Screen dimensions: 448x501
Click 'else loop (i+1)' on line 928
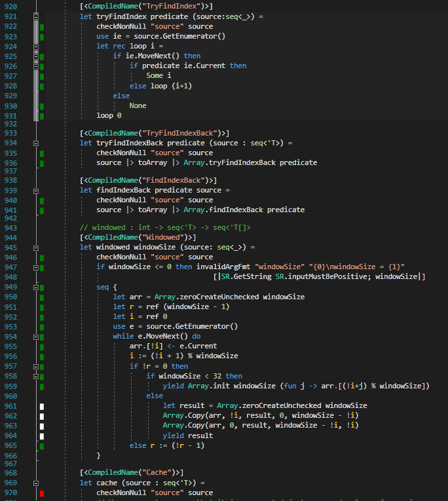(x=160, y=86)
